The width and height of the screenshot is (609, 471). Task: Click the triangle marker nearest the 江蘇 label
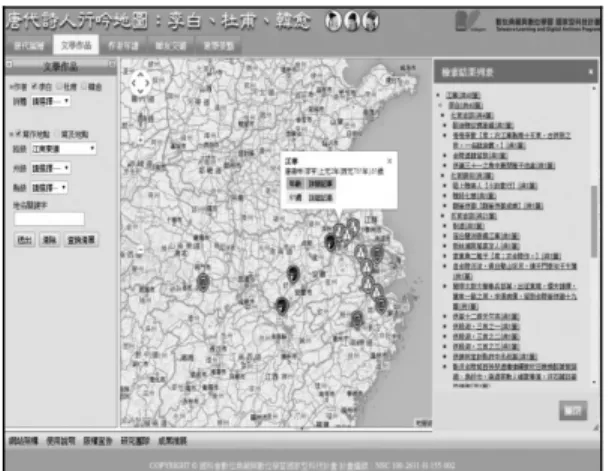click(x=353, y=227)
